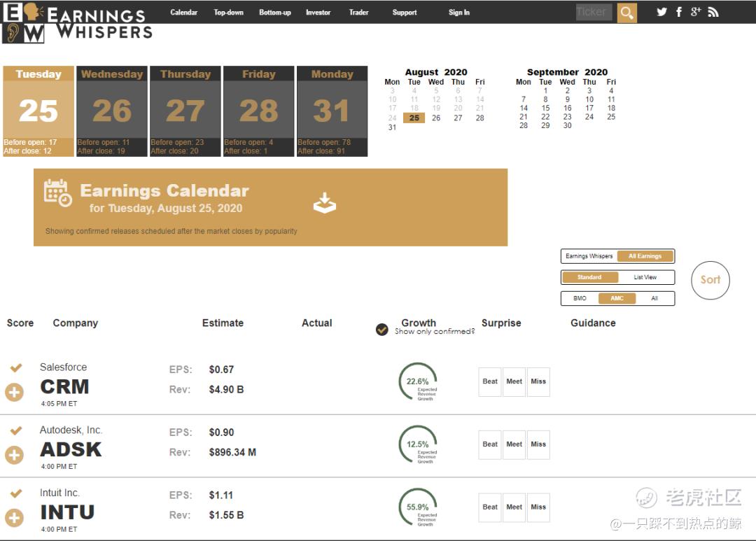Toggle the Show only confirmed checkbox
Viewport: 756px width, 541px height.
coord(382,330)
